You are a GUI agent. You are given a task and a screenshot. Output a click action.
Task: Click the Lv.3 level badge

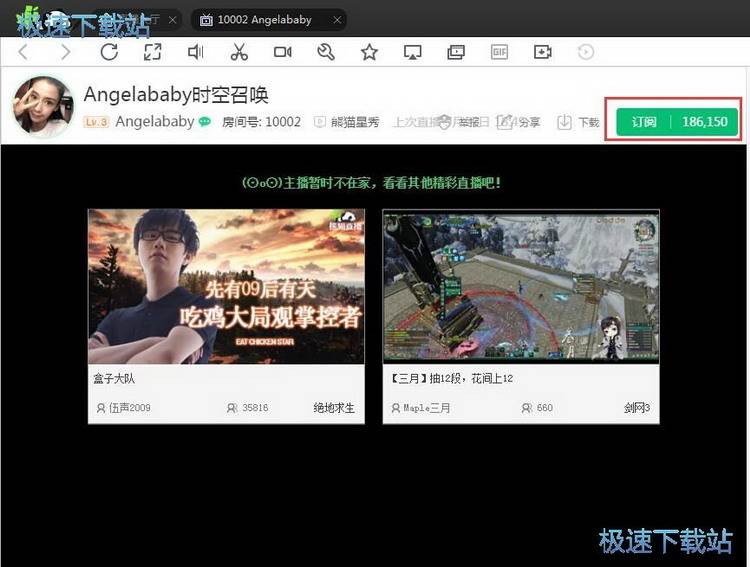pos(97,122)
